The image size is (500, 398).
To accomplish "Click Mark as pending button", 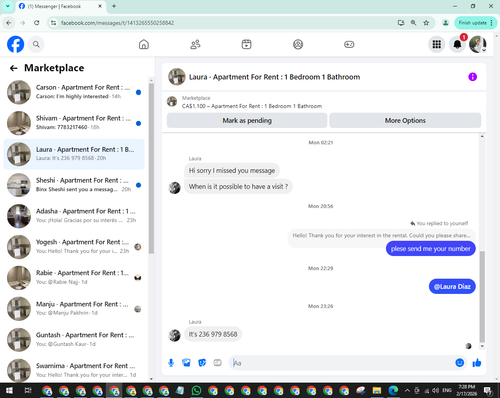I will 247,120.
